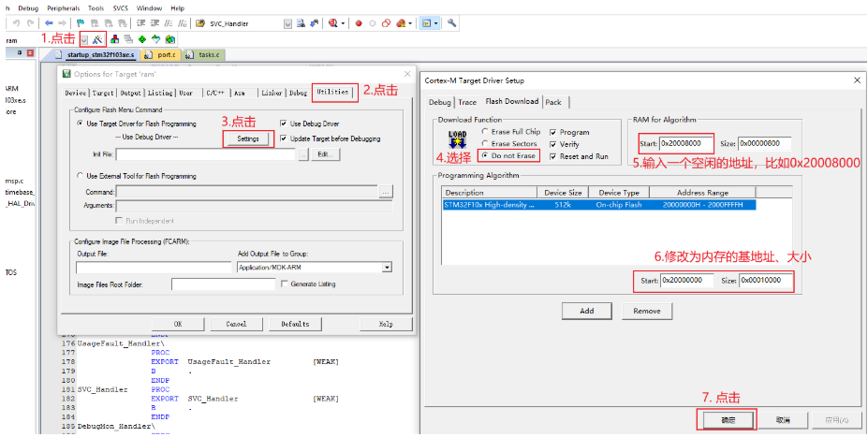Select Use External Tool for Flash Programming
868x437 pixels.
pos(136,176)
